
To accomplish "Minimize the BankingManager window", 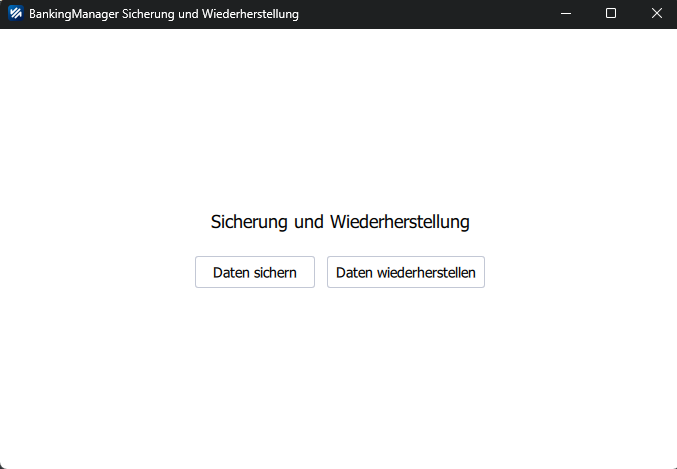I will click(x=565, y=14).
